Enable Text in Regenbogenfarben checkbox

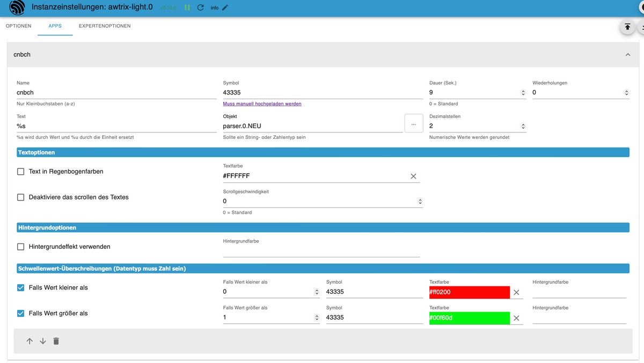click(21, 172)
